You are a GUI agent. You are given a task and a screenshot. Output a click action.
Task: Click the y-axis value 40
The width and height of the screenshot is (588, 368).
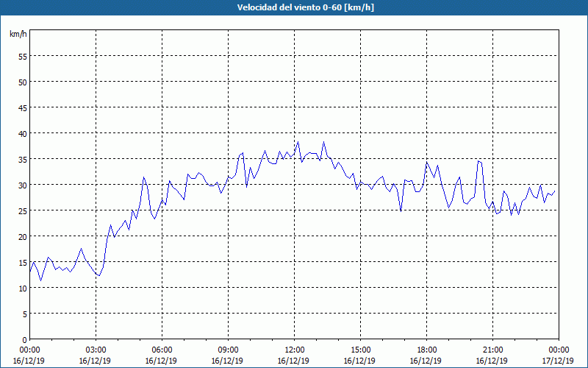pyautogui.click(x=23, y=135)
